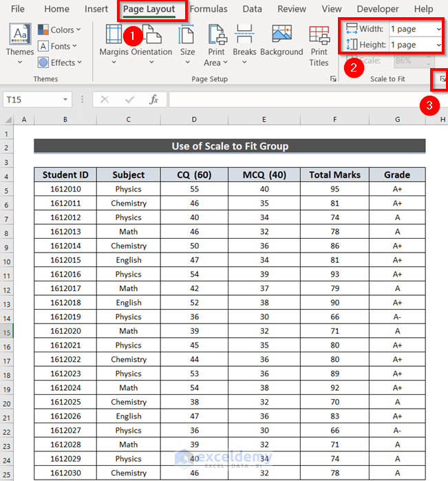Click the 'MCQ (40)' header cell

click(264, 175)
